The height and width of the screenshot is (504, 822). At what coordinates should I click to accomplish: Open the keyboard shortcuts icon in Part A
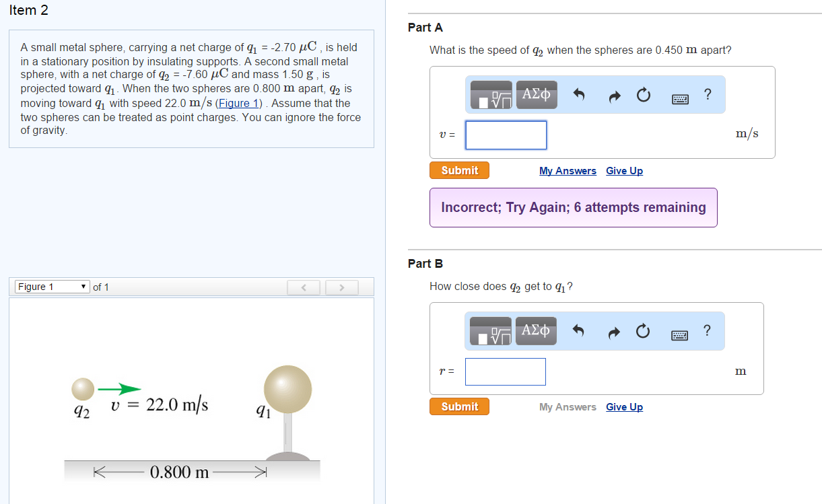680,98
